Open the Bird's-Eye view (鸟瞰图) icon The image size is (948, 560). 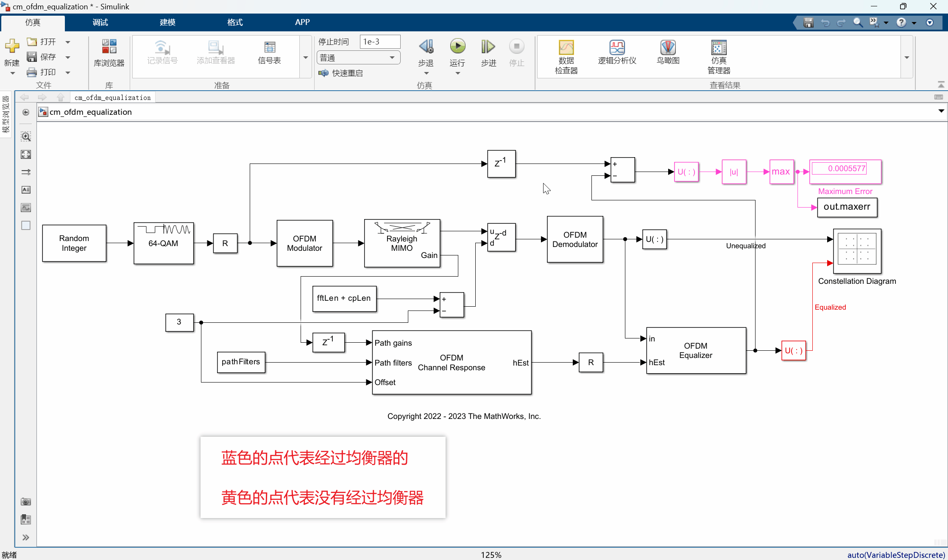668,47
